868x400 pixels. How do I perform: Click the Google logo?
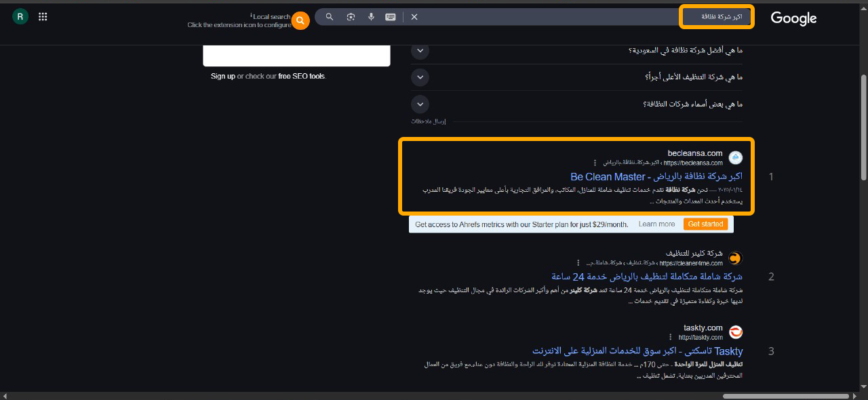[x=793, y=18]
